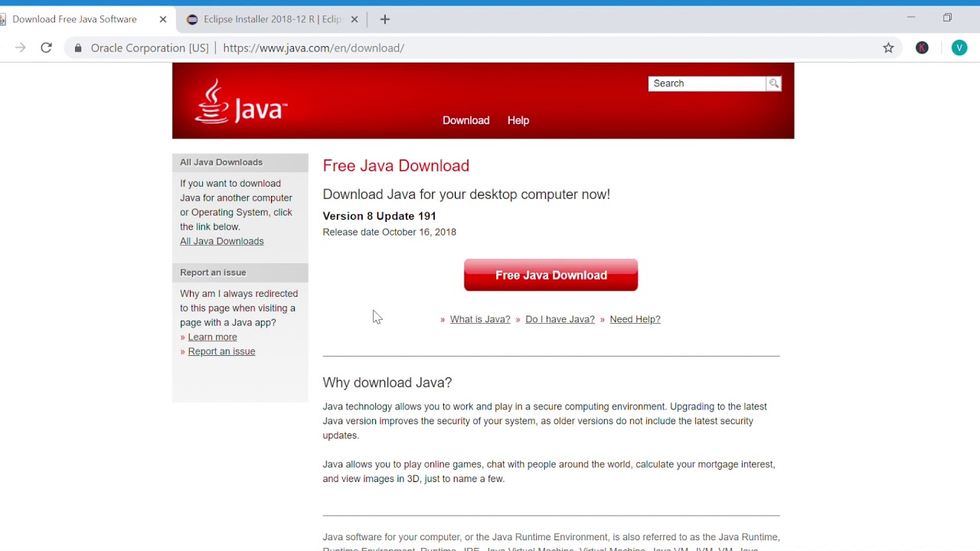Click the red Free Java Download button
Image resolution: width=980 pixels, height=551 pixels.
coord(550,275)
